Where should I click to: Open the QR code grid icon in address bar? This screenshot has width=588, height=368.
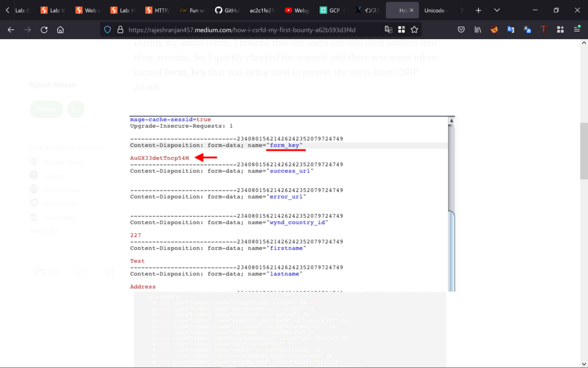[x=401, y=30]
